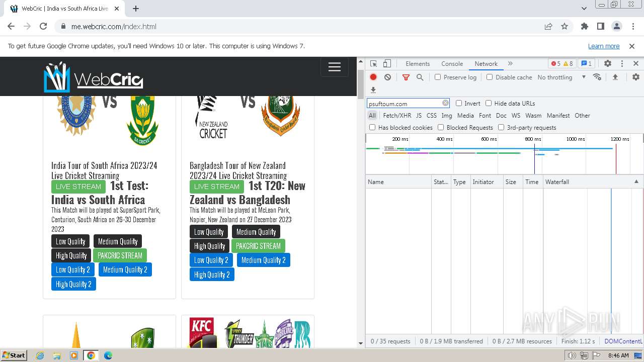
Task: Activate the inspect element picker in DevTools
Action: 373,64
